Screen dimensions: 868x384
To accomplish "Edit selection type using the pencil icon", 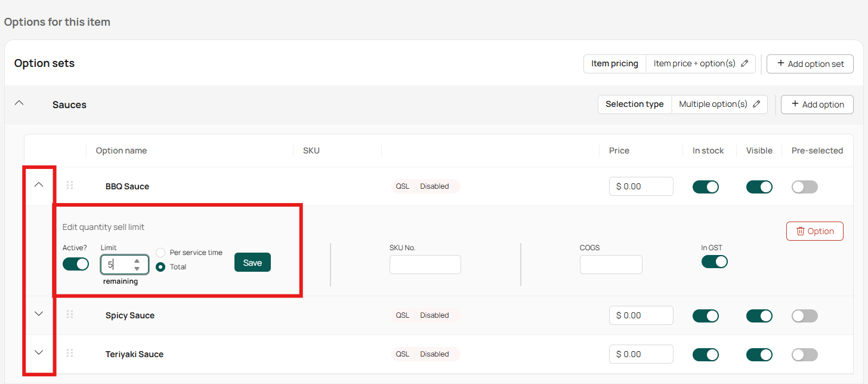I will (756, 104).
